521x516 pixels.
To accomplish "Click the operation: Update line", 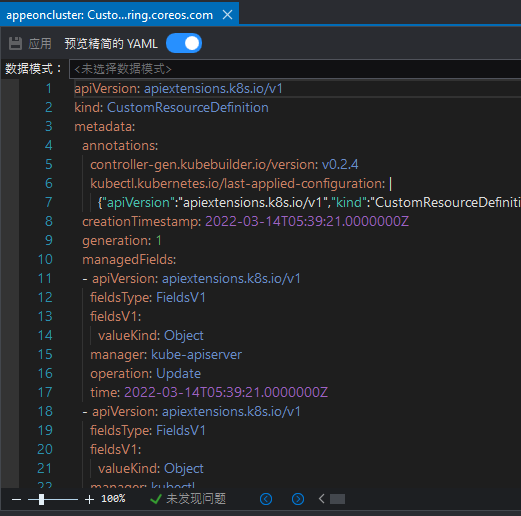I will click(x=145, y=374).
